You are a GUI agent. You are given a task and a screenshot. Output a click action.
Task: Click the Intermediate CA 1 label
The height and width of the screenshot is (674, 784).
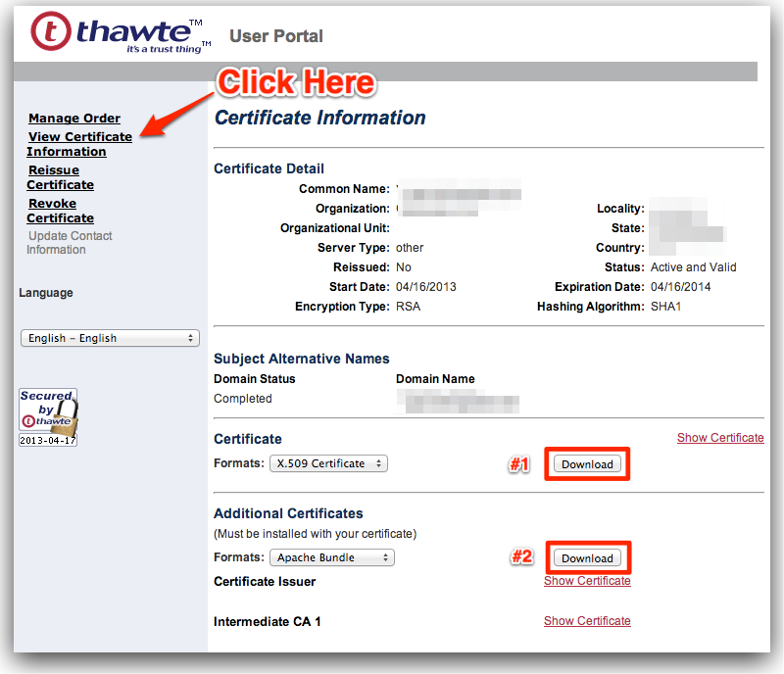click(x=267, y=621)
